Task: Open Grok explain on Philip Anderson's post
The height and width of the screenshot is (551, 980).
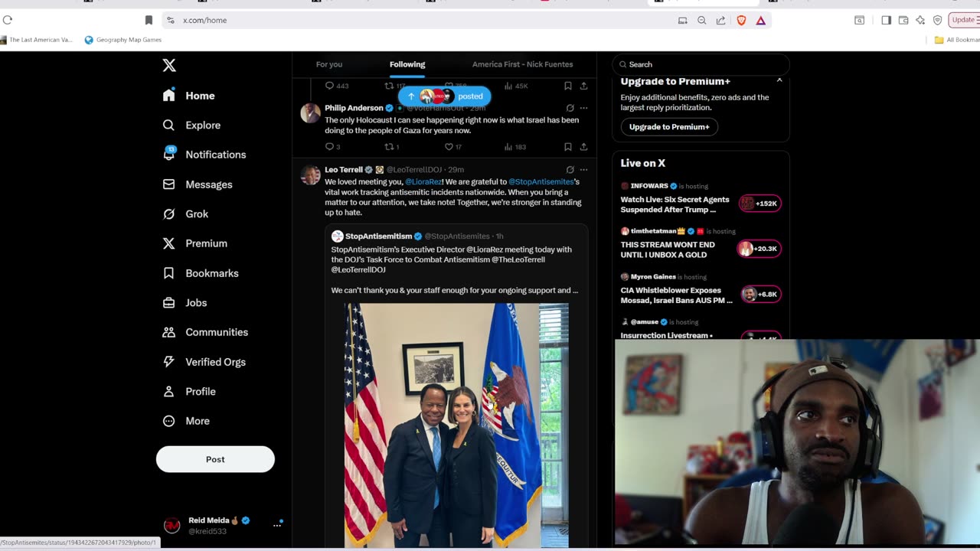Action: [570, 108]
